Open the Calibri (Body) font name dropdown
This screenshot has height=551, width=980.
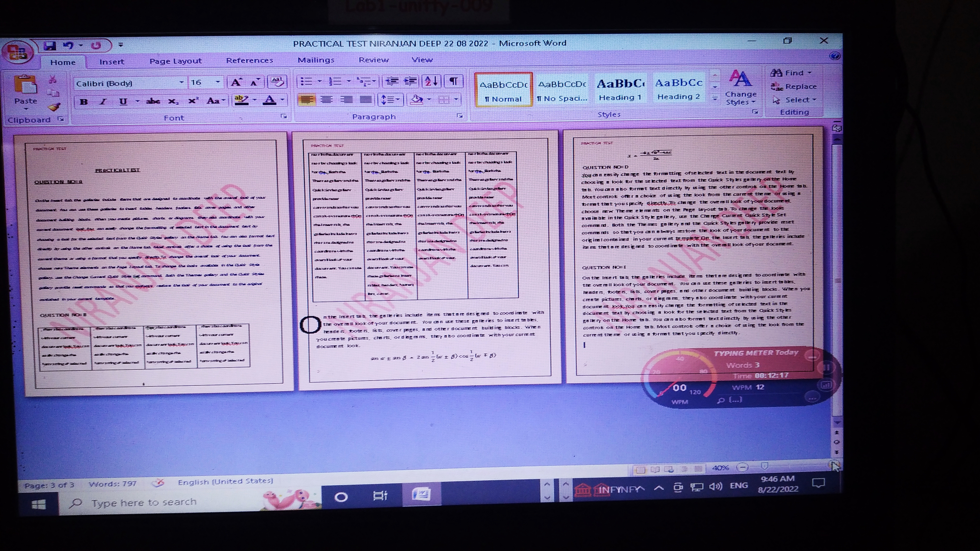pos(182,83)
